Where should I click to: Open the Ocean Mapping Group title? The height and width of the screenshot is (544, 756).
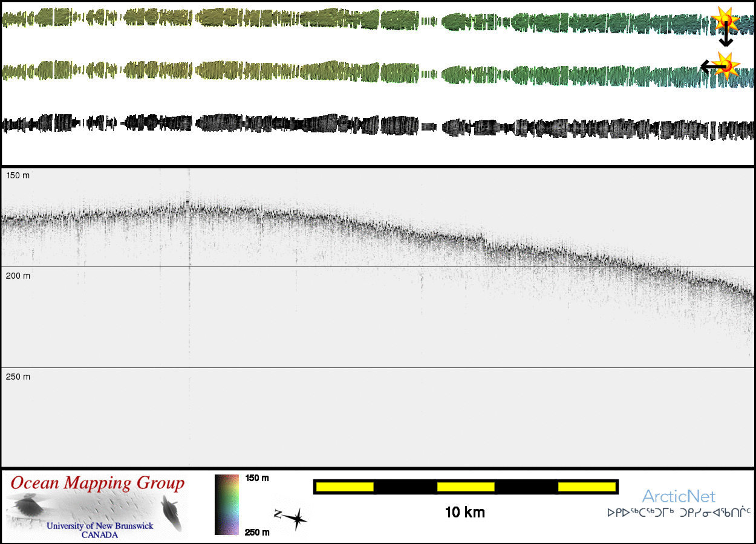click(x=97, y=483)
